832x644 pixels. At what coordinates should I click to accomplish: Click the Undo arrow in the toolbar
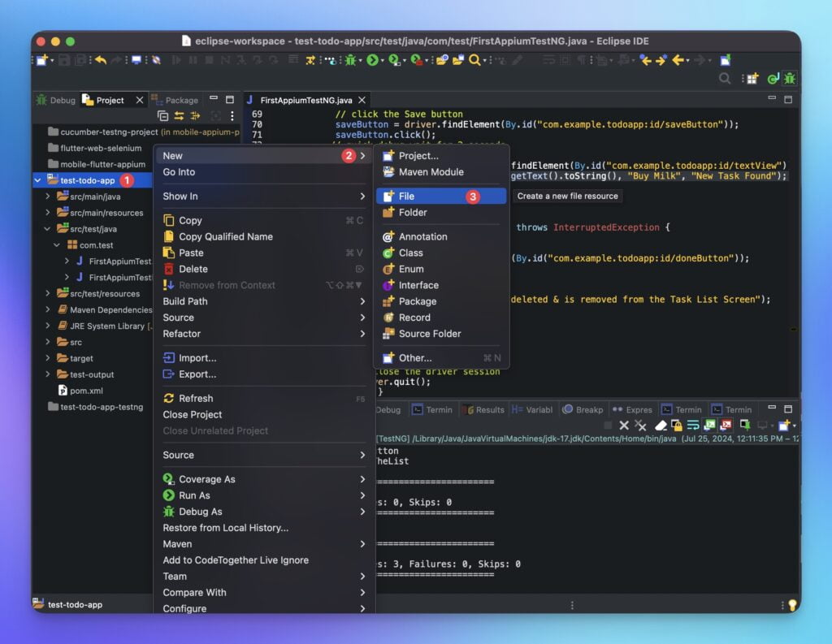coord(101,60)
